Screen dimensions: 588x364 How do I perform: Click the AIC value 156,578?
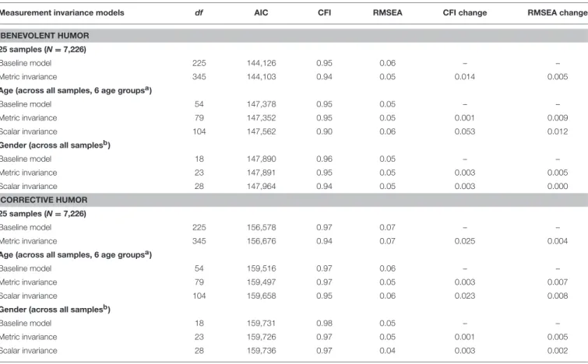tap(262, 227)
